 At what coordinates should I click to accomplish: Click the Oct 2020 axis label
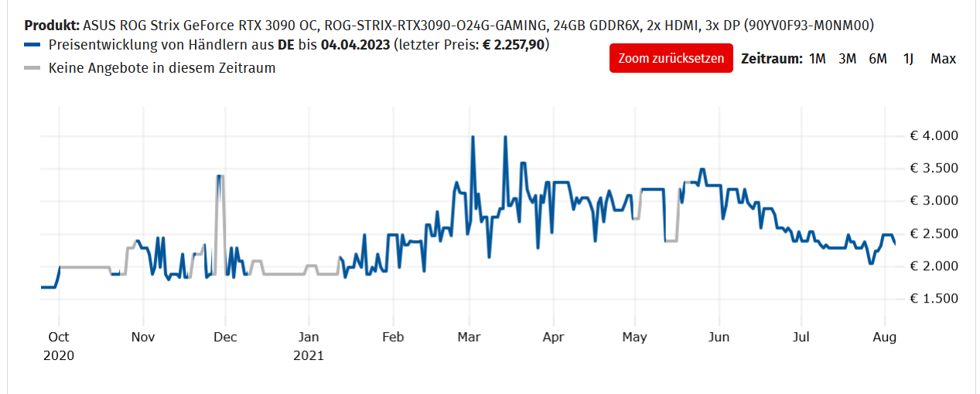click(x=59, y=346)
